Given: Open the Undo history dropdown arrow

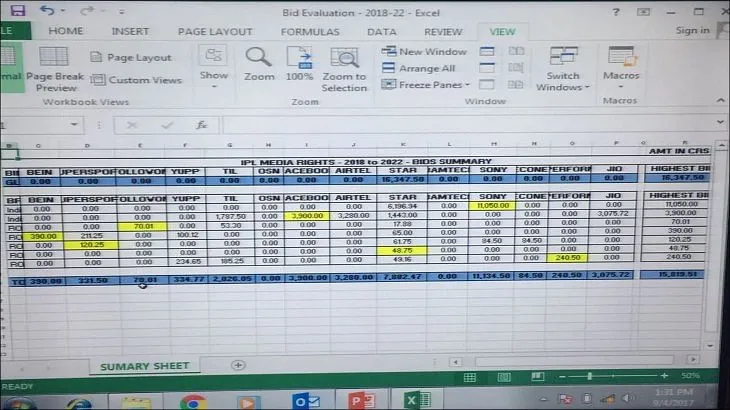Looking at the screenshot, I should pyautogui.click(x=63, y=11).
